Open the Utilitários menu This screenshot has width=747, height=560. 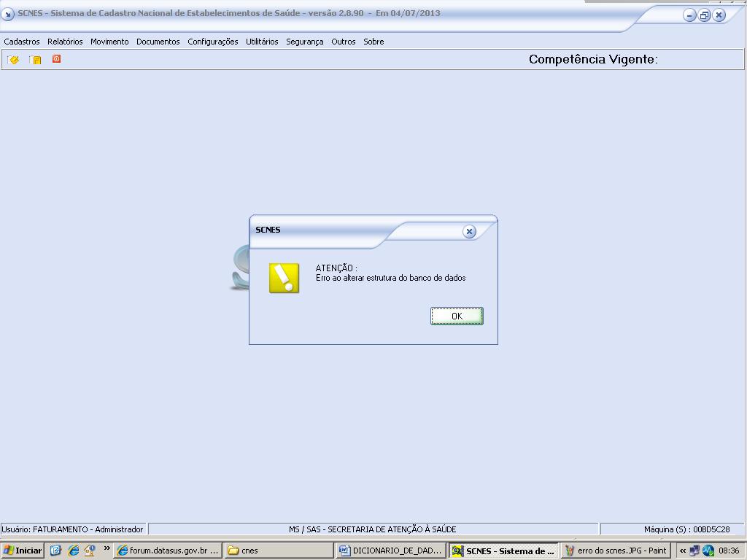click(262, 42)
